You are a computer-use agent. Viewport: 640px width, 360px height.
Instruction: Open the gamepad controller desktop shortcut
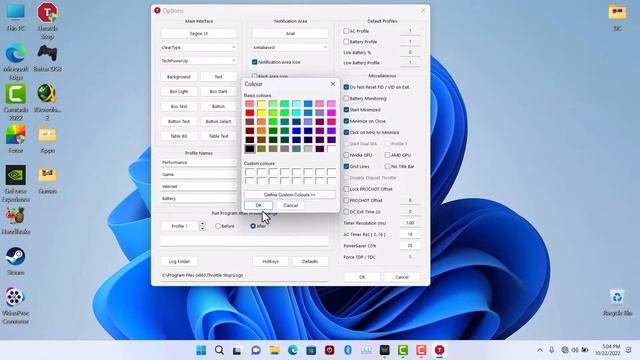click(x=47, y=58)
